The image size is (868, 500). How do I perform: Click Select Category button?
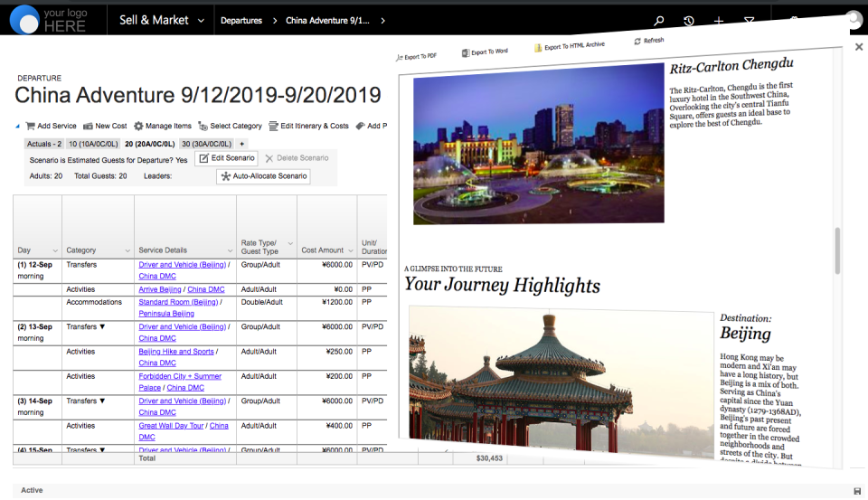pos(230,126)
